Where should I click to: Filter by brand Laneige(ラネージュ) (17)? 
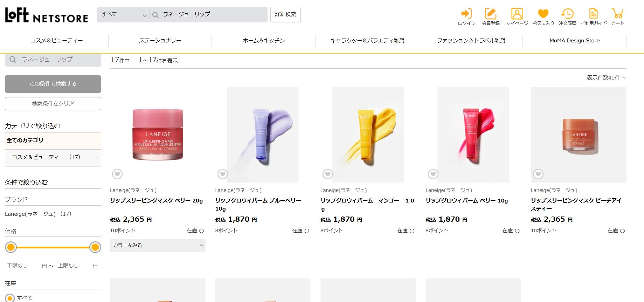(38, 214)
